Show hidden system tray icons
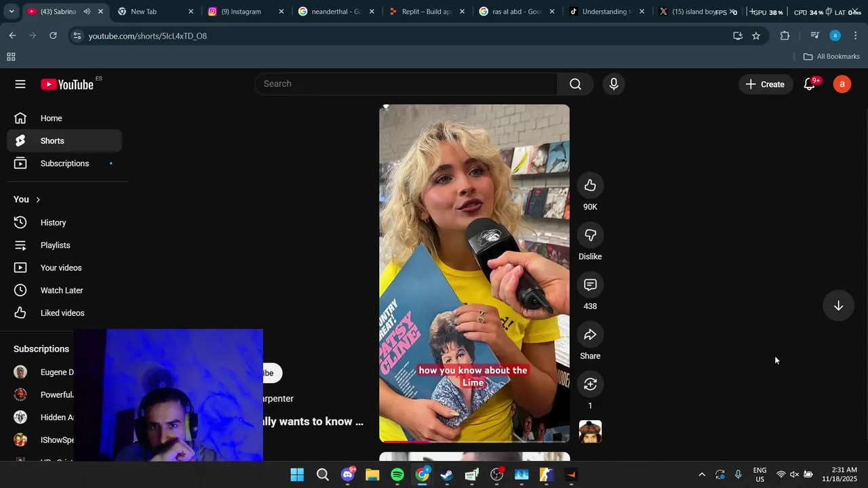 [x=702, y=474]
